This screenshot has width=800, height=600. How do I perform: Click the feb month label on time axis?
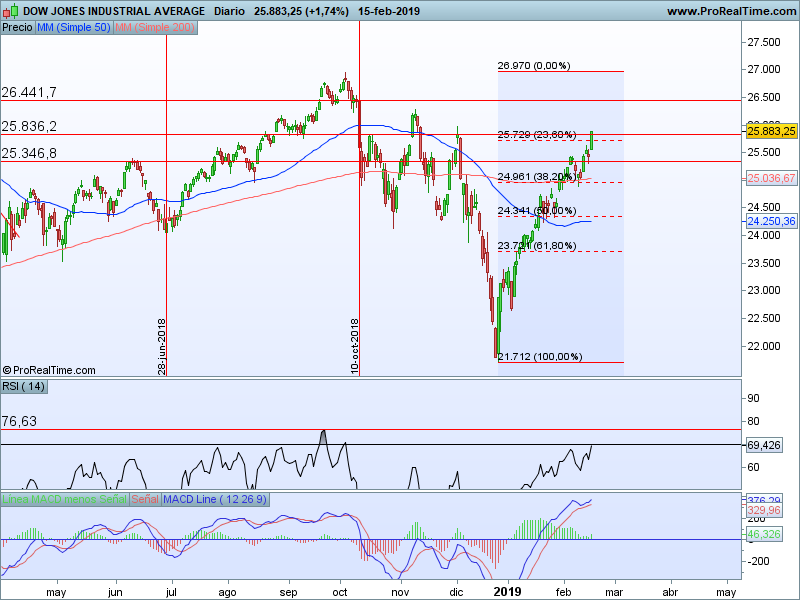(x=563, y=592)
